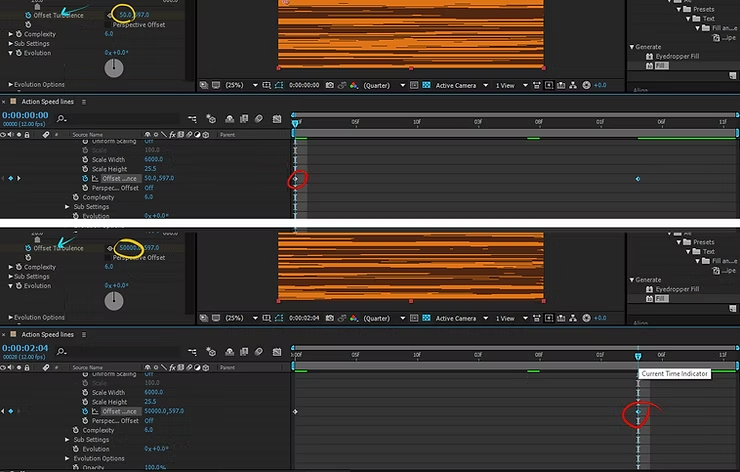Click the +0.0 exposure value in 0:00:00:00 viewer
The image size is (740, 472).
coord(600,85)
